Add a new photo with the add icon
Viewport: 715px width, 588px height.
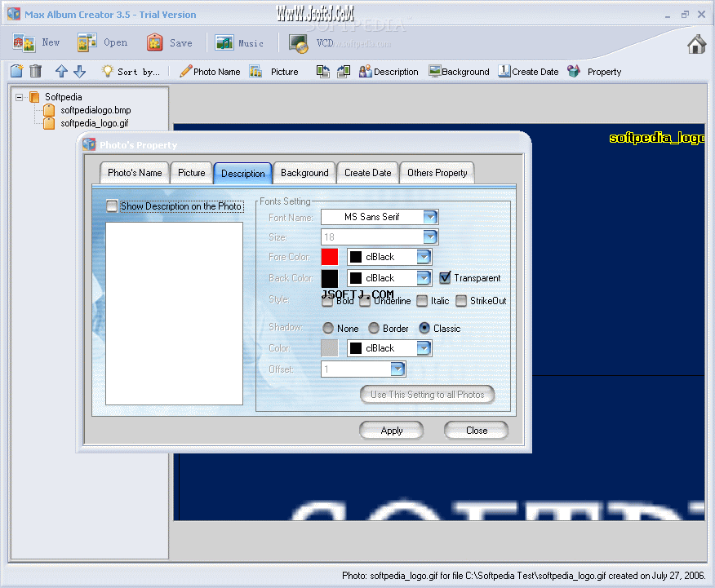17,71
